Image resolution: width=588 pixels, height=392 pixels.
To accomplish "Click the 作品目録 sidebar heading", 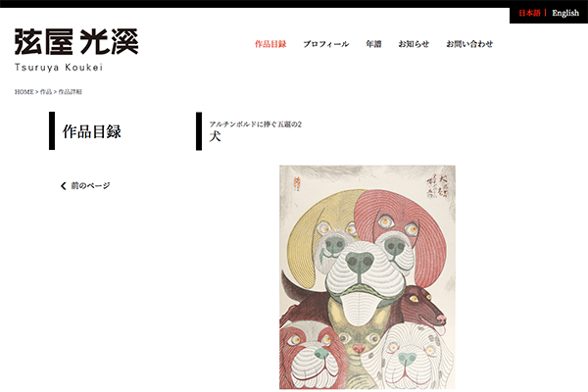I will tap(92, 131).
